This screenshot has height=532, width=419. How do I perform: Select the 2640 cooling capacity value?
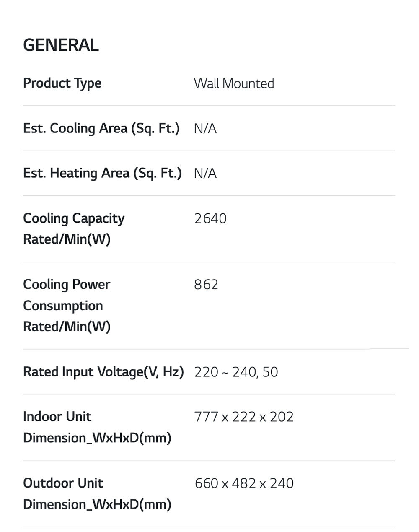click(210, 218)
